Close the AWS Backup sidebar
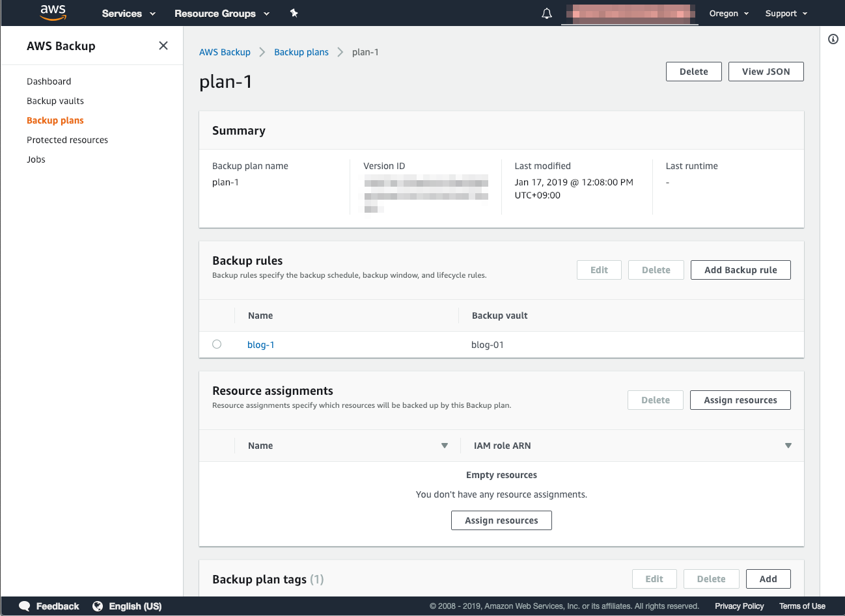 click(x=163, y=46)
